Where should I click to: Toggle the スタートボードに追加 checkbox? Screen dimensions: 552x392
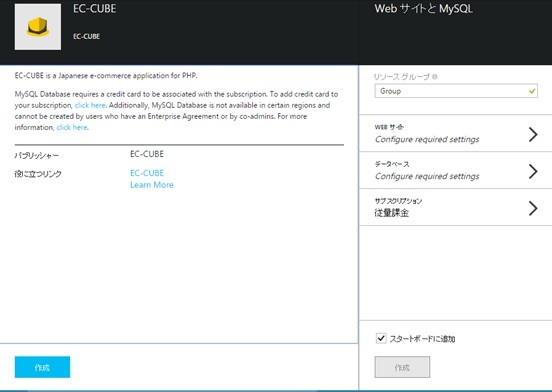(381, 338)
